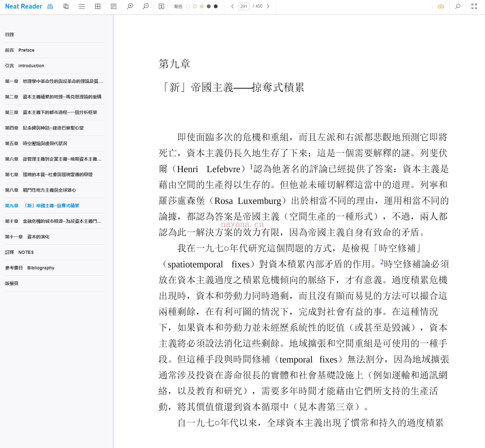Select the dark gray color theme
This screenshot has height=448, width=485.
pyautogui.click(x=209, y=6)
